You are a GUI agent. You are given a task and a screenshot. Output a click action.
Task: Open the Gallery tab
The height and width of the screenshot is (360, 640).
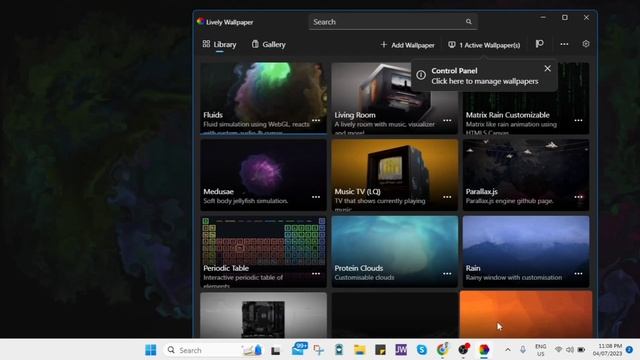point(269,44)
